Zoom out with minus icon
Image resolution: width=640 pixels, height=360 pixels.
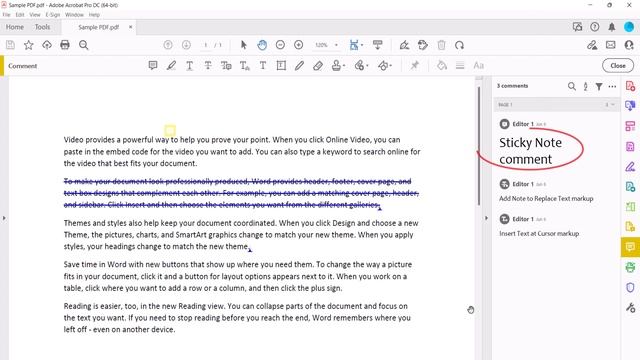280,45
